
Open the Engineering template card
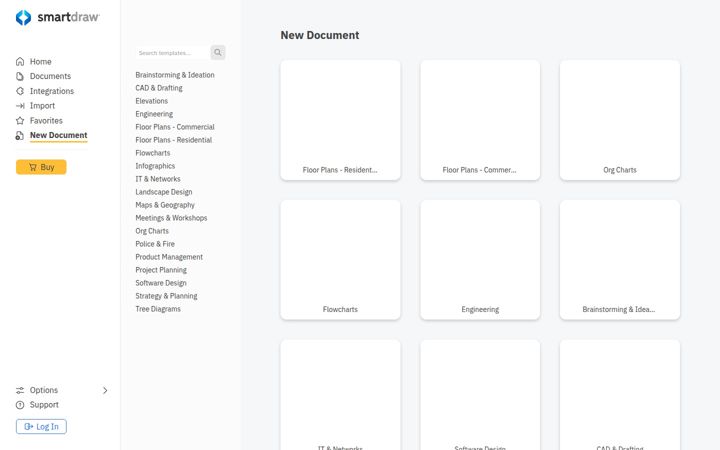click(480, 259)
